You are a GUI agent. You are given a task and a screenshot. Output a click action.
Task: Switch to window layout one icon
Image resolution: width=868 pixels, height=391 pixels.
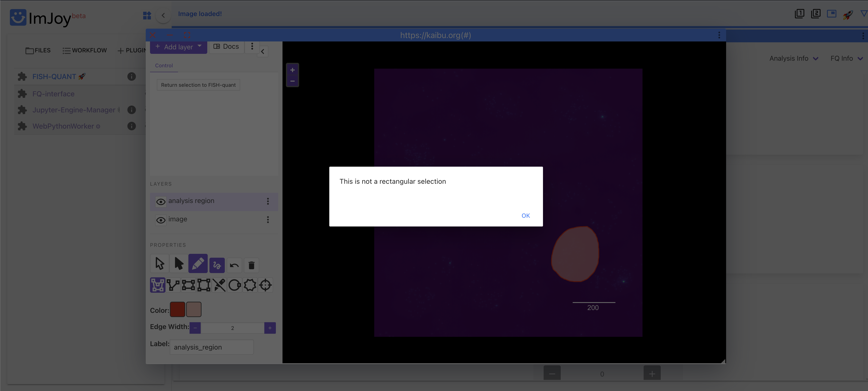point(799,14)
